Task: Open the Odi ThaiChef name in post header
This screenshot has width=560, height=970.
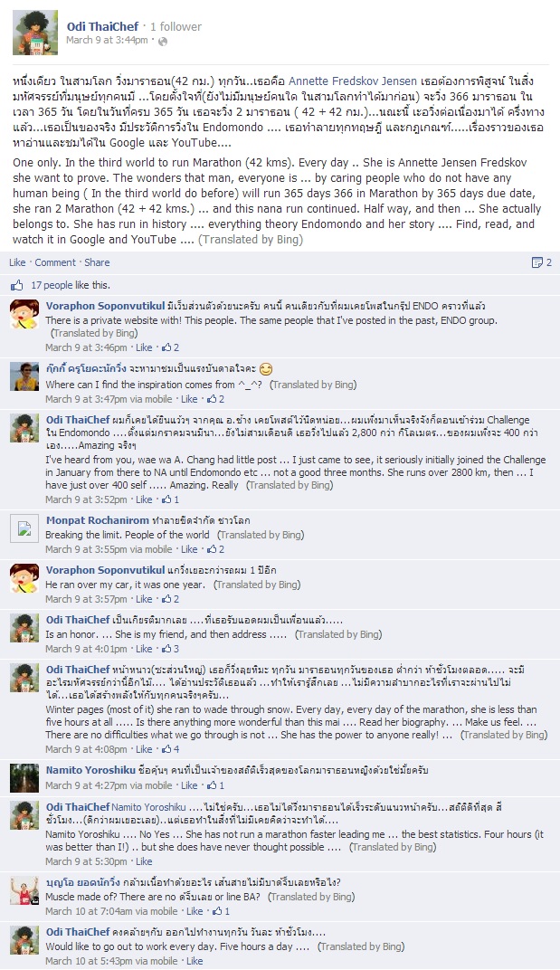Action: [x=103, y=26]
